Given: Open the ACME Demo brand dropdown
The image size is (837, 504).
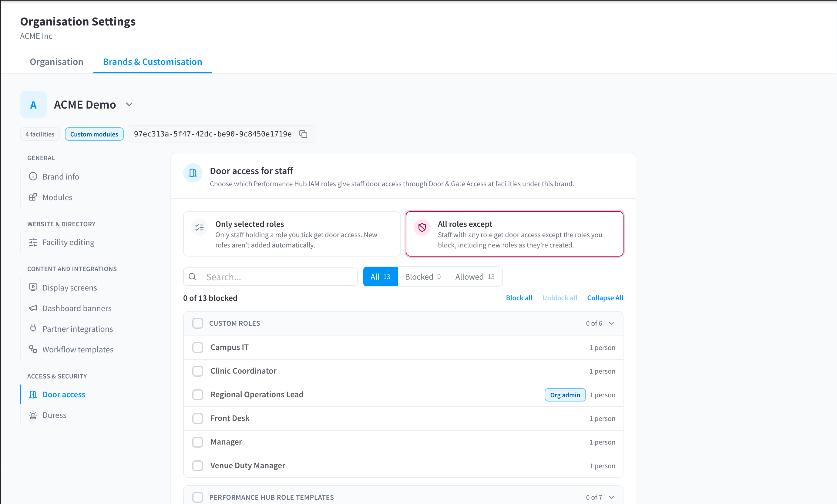Looking at the screenshot, I should pos(129,105).
